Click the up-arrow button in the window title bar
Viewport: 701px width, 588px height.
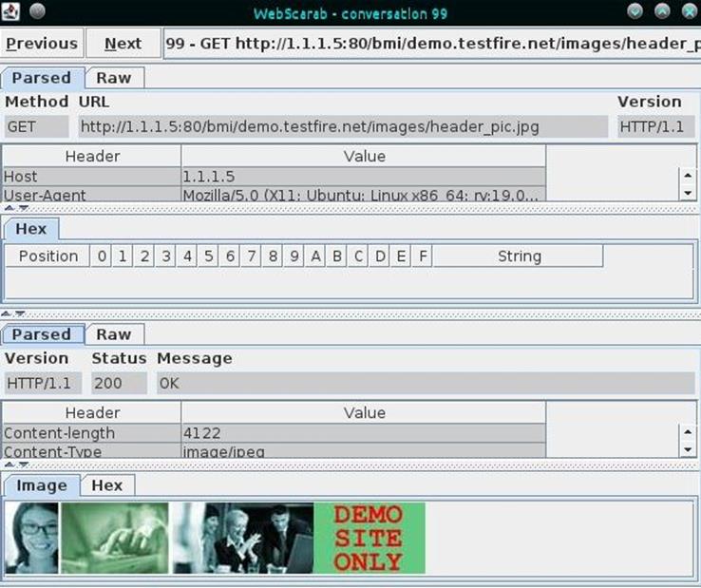(x=662, y=12)
